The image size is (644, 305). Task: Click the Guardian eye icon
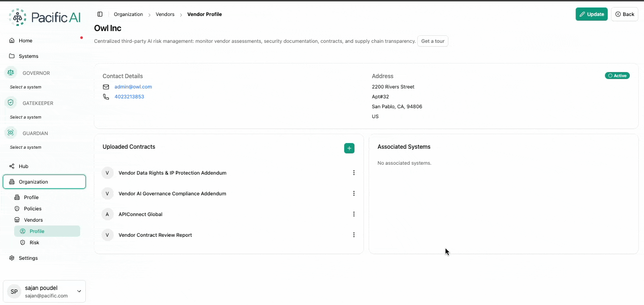pyautogui.click(x=11, y=133)
